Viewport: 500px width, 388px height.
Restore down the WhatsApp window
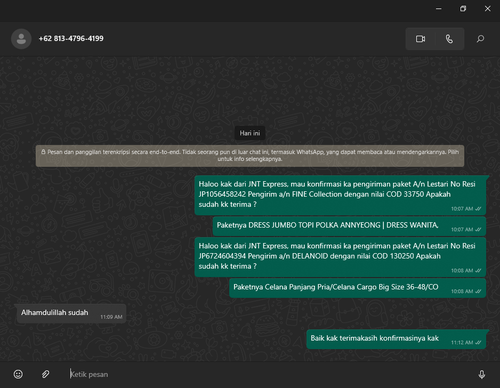pos(463,9)
